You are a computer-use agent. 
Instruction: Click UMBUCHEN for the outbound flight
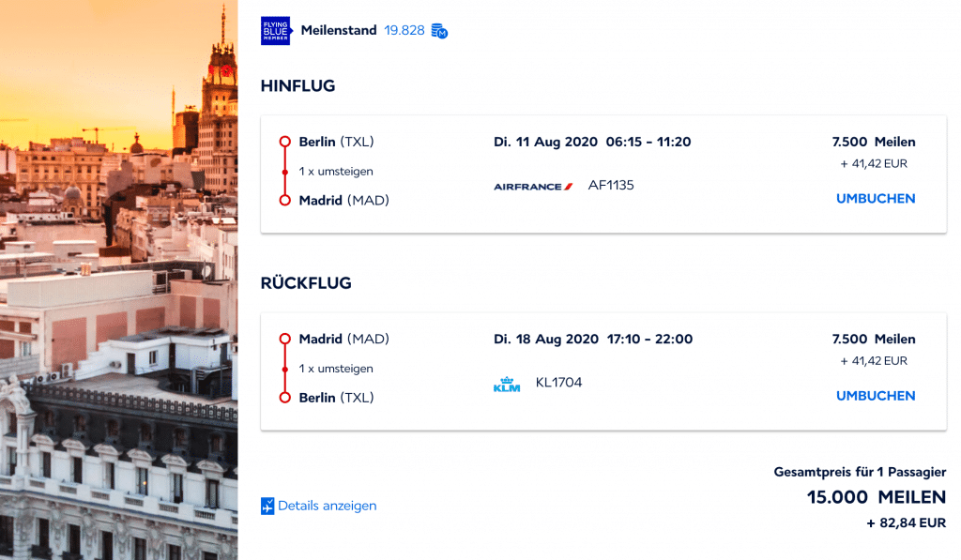(x=876, y=199)
